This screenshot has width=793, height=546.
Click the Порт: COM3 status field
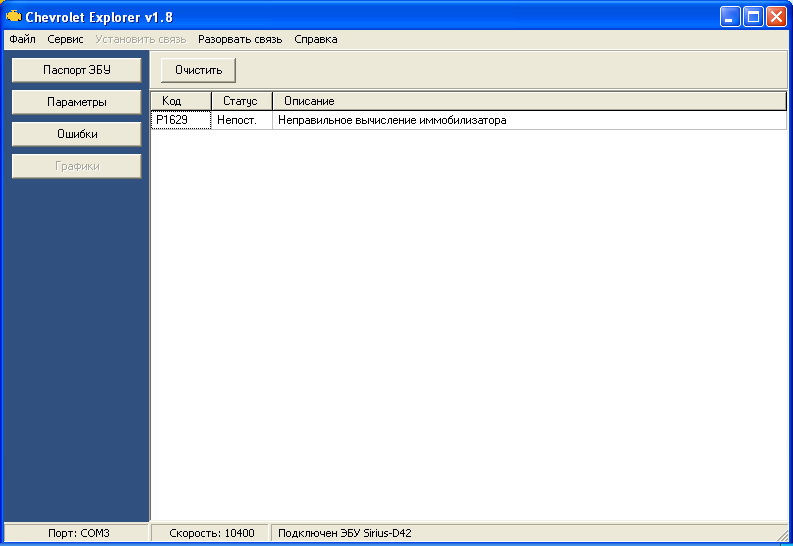(x=76, y=533)
